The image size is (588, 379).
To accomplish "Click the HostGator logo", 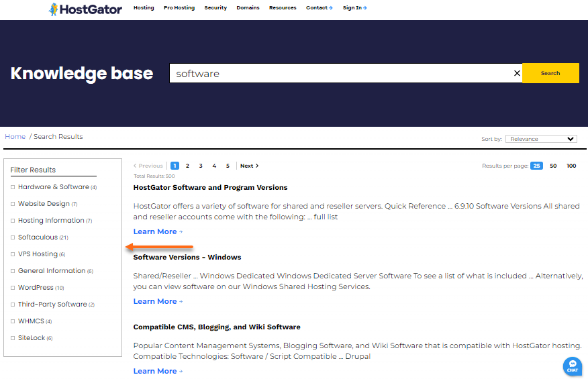I will (85, 9).
